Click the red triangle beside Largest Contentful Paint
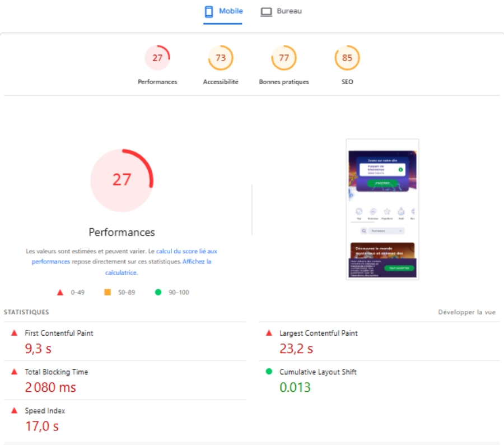 pyautogui.click(x=269, y=333)
